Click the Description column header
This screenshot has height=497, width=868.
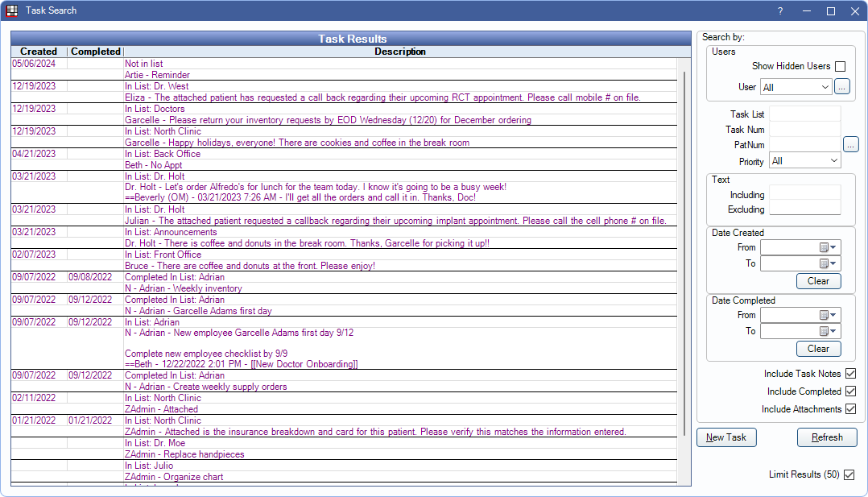[399, 52]
